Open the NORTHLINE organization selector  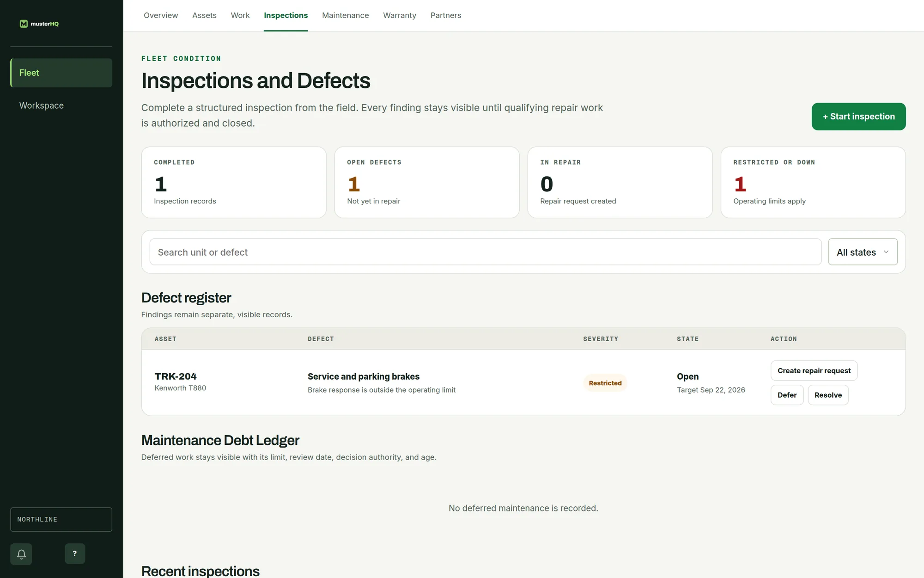pos(61,519)
